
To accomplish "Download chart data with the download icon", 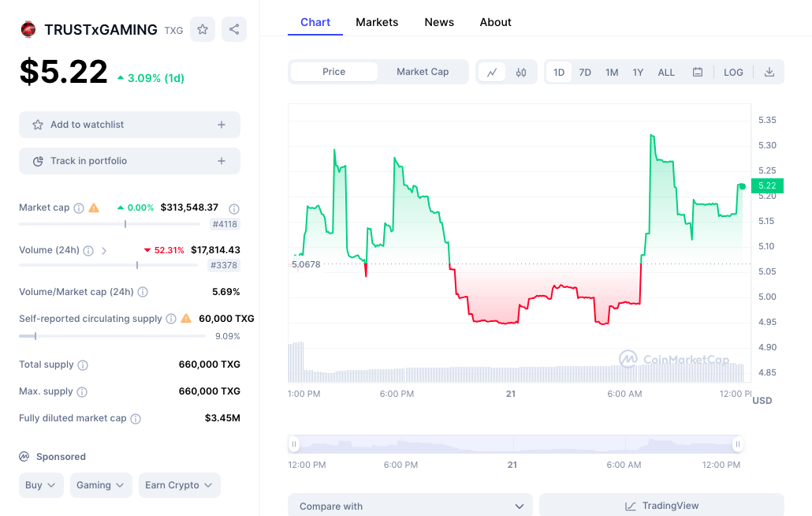I will (x=769, y=72).
